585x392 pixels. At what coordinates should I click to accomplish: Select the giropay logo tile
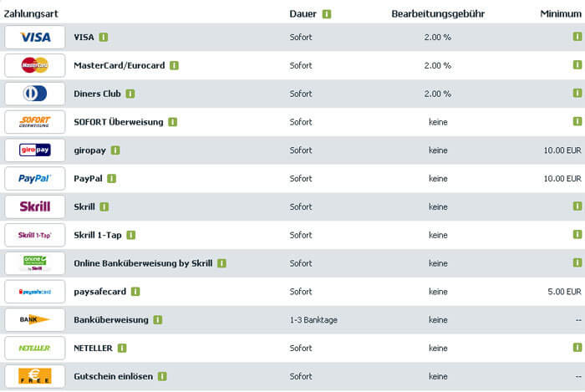click(35, 150)
